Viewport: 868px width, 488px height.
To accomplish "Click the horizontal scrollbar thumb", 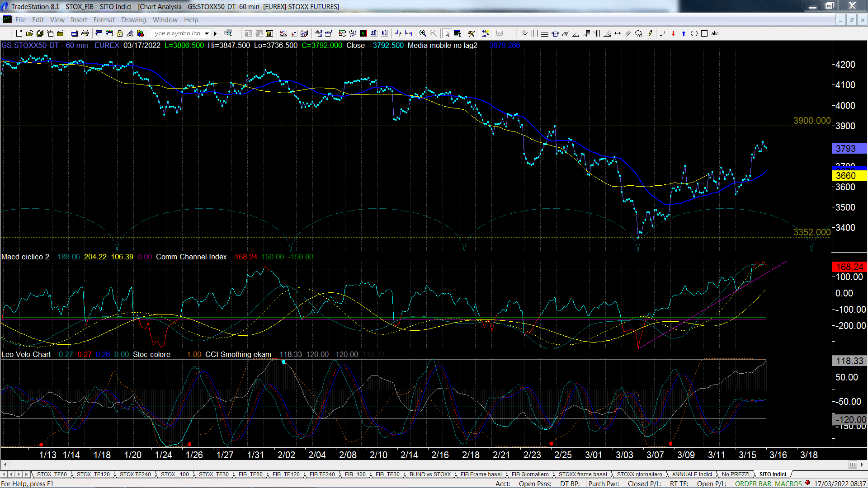I will pos(853,465).
